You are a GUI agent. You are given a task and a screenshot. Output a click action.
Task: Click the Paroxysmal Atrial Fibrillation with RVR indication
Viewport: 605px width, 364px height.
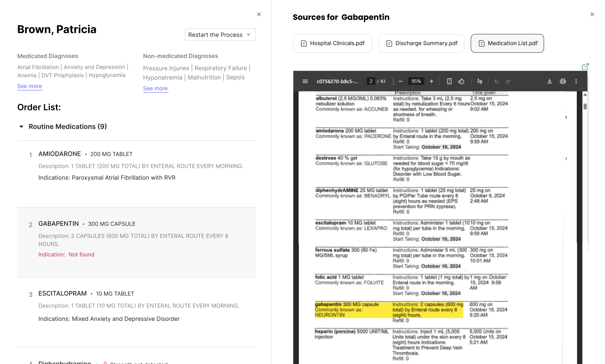124,178
